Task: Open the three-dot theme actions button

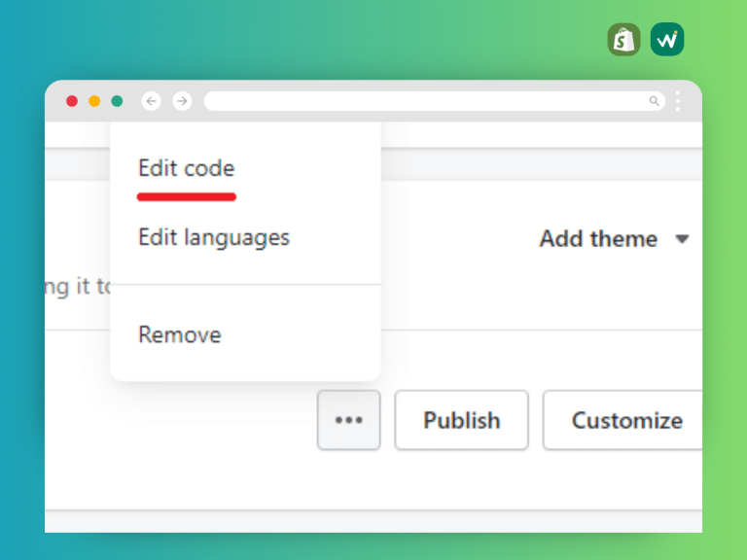Action: pyautogui.click(x=349, y=420)
